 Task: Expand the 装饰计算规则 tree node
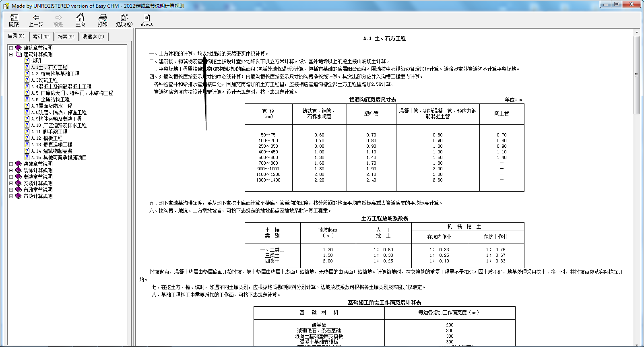tap(11, 170)
